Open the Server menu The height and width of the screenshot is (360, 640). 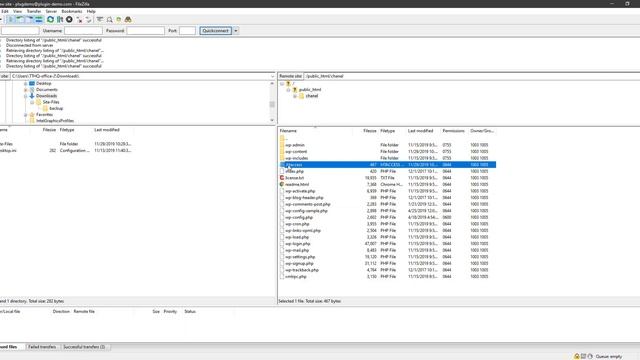[x=51, y=11]
